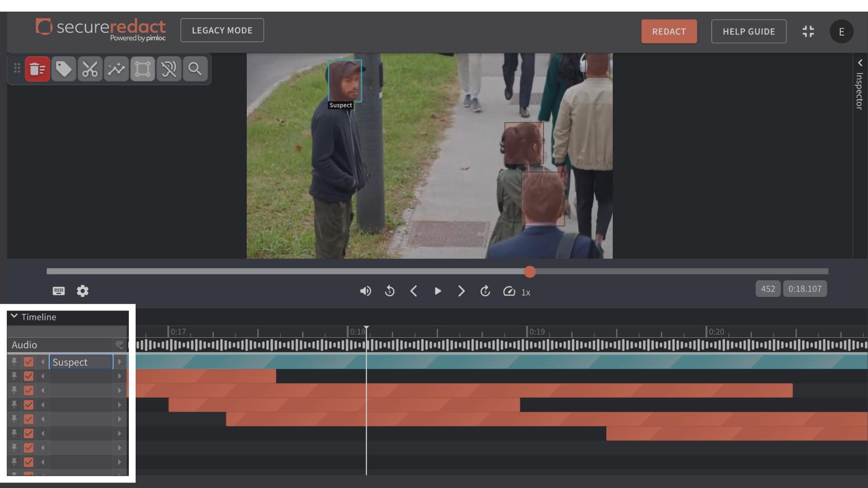Exit fullscreen with the collapse icon
Image resolution: width=868 pixels, height=488 pixels.
[808, 31]
